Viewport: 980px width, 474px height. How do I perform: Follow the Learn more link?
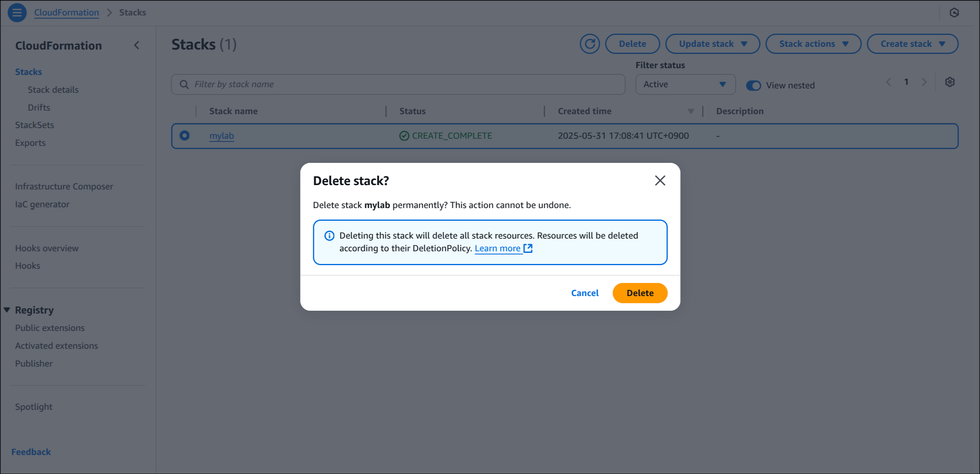[x=497, y=248]
